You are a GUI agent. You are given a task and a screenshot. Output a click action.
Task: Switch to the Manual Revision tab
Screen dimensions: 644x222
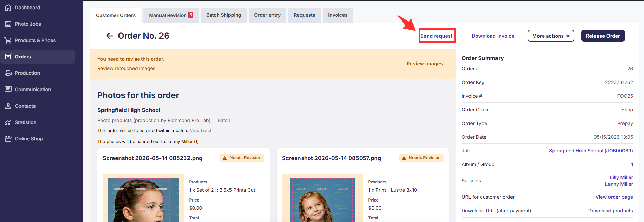(x=171, y=15)
